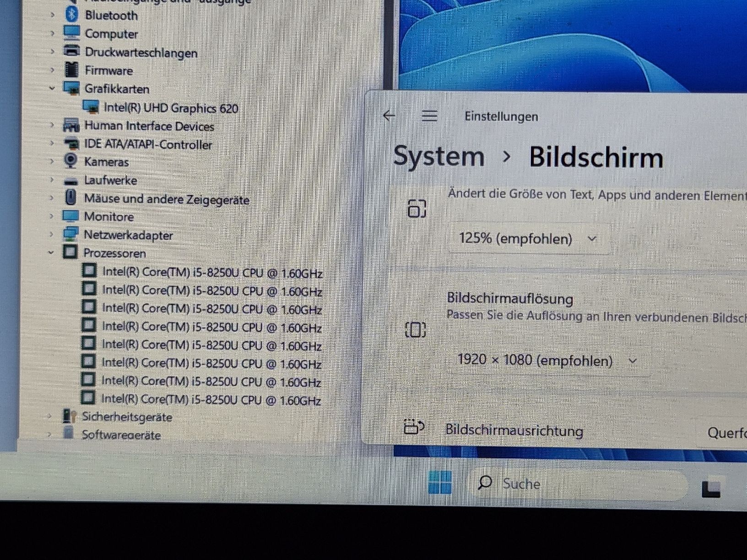The width and height of the screenshot is (747, 560).
Task: Expand the Sicherheitsgeräte tree node
Action: [x=49, y=416]
